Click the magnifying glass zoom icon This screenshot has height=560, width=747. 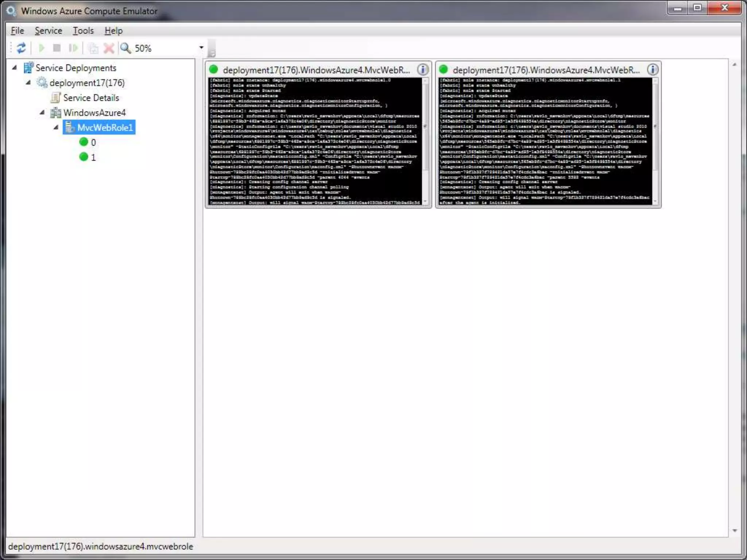(125, 48)
